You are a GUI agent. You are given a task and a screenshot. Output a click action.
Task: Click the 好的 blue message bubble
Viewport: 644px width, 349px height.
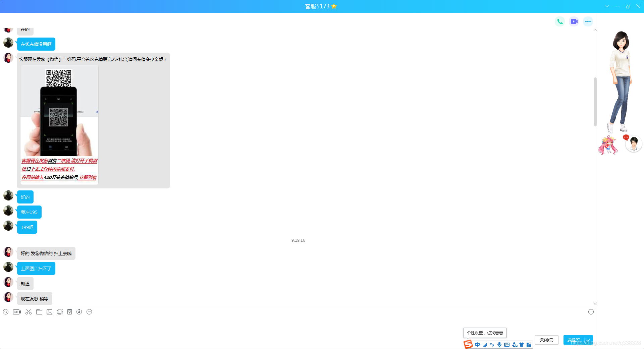point(25,197)
